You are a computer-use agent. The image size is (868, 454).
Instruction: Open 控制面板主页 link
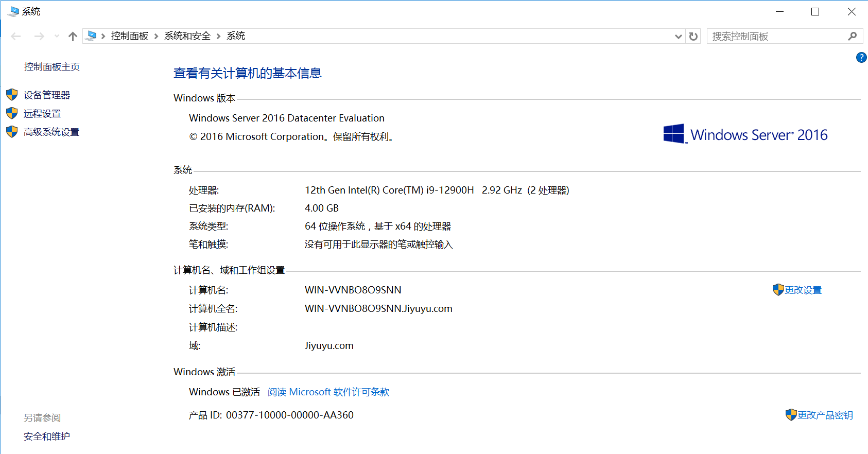pos(52,67)
